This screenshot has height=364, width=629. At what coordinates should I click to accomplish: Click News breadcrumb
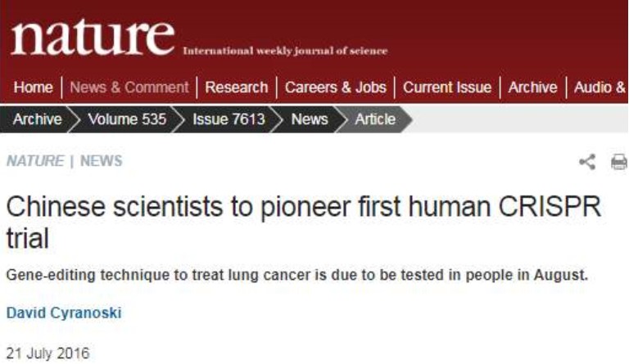[310, 119]
